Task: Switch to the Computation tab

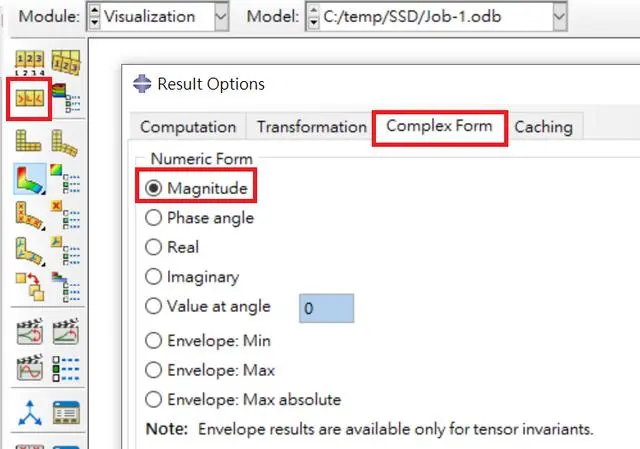Action: (188, 127)
